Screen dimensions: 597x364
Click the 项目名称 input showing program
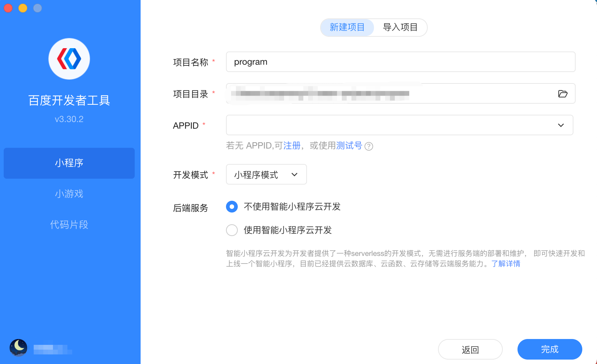400,62
